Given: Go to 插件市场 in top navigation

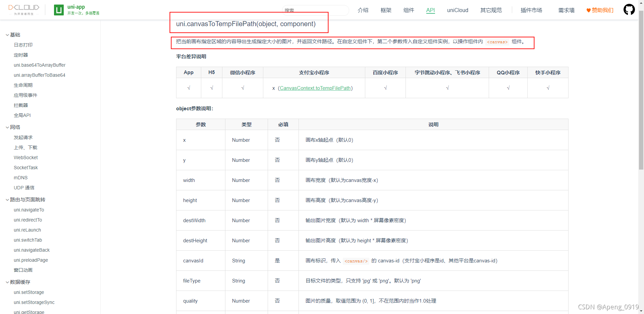Looking at the screenshot, I should coord(531,10).
